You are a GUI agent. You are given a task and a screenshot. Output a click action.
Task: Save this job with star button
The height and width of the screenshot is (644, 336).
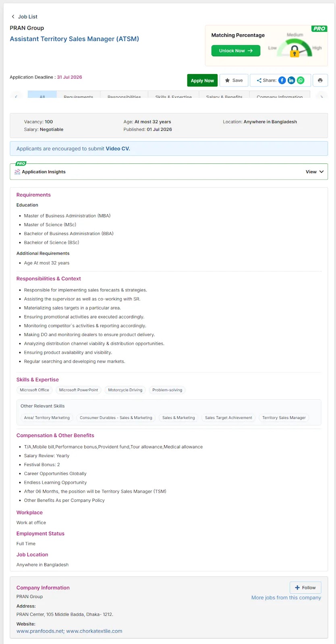click(x=234, y=80)
